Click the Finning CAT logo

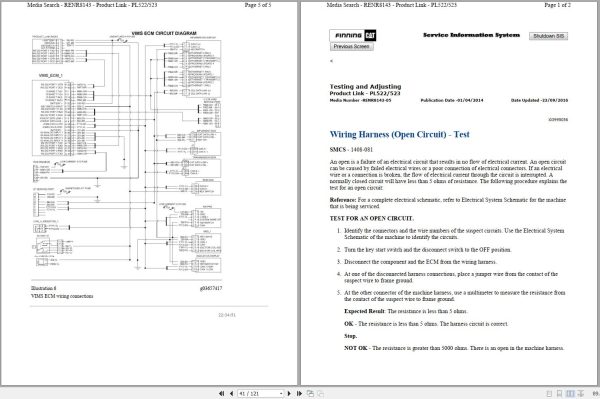click(352, 35)
